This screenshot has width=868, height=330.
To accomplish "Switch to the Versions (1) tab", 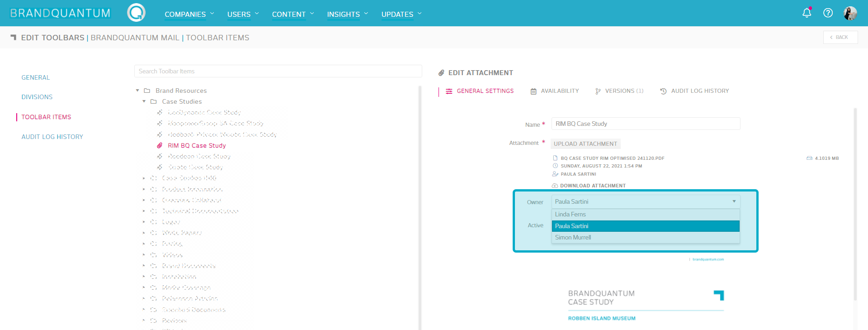I will coord(619,91).
